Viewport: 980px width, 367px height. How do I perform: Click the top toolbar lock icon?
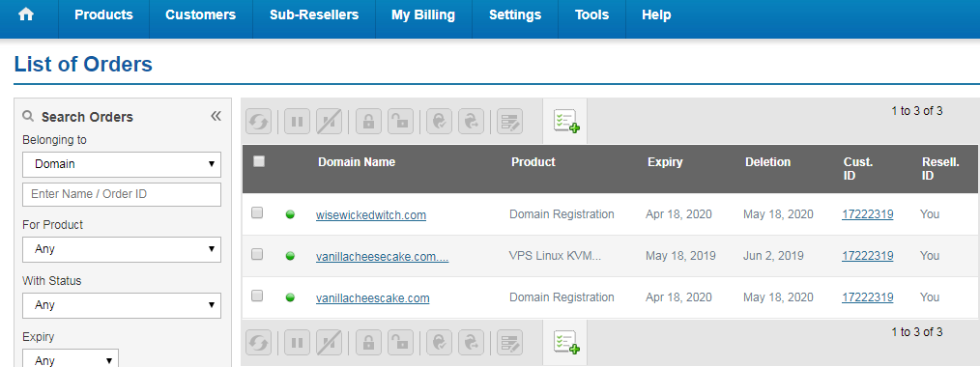coord(368,121)
